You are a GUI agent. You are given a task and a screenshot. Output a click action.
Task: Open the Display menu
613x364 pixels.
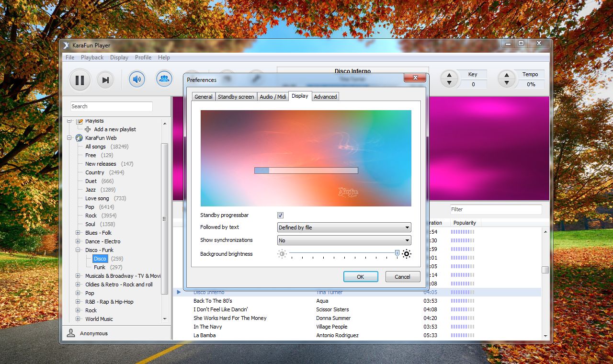click(119, 57)
